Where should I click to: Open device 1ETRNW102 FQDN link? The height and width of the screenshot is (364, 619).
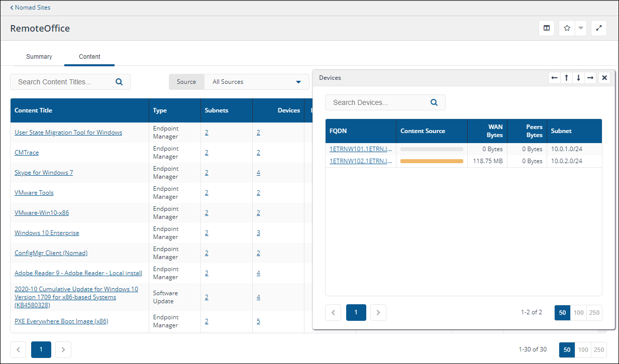point(360,161)
